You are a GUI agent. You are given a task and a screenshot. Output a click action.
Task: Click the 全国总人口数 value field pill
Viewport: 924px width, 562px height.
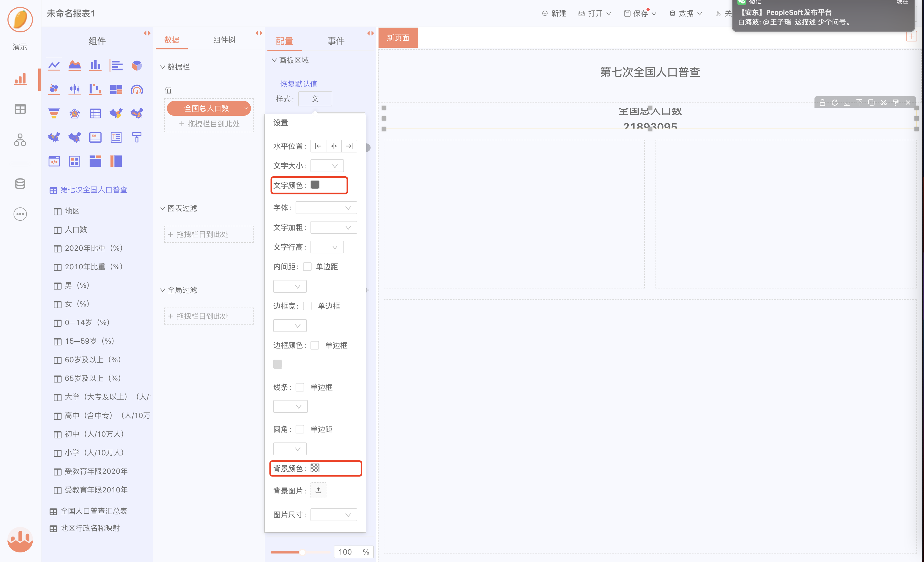[208, 108]
